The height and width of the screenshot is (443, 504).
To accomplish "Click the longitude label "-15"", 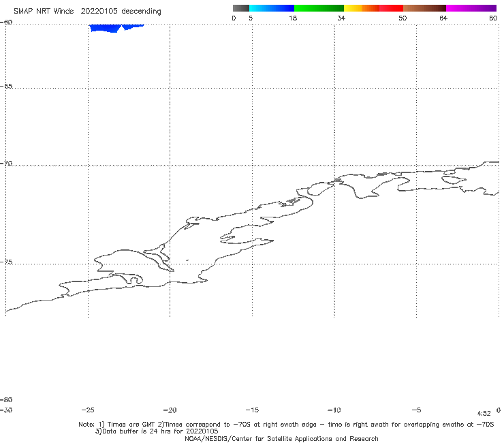I will (x=252, y=410).
